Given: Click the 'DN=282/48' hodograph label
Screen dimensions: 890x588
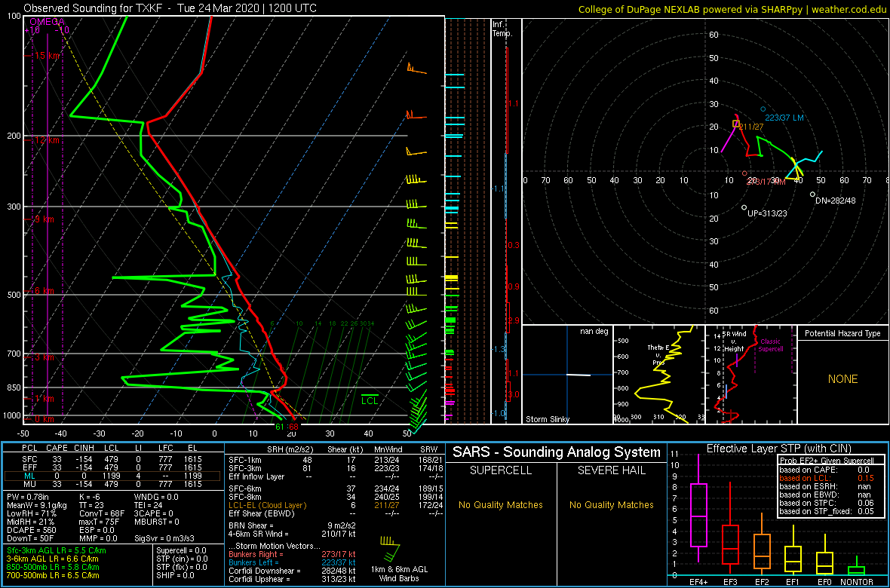Looking at the screenshot, I should (x=834, y=201).
